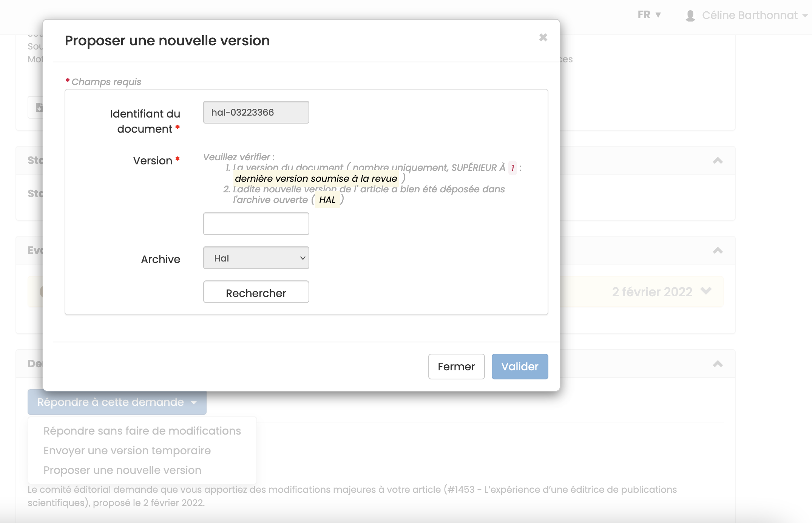
Task: Click the hal-03223366 identifier field
Action: [x=256, y=112]
